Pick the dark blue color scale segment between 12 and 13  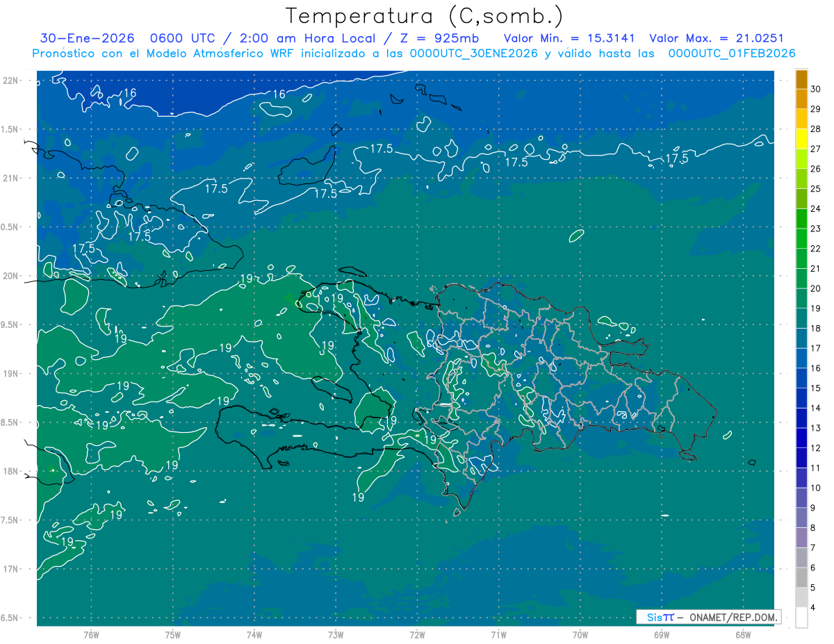click(802, 438)
